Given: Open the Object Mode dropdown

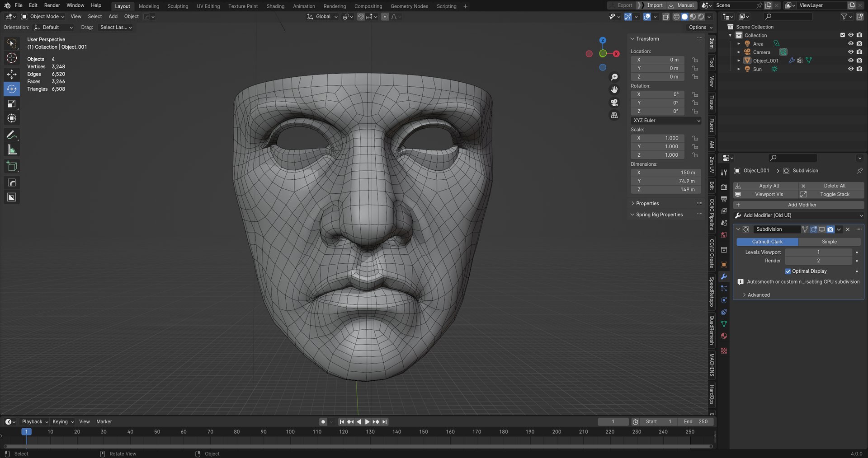Looking at the screenshot, I should click(x=43, y=17).
